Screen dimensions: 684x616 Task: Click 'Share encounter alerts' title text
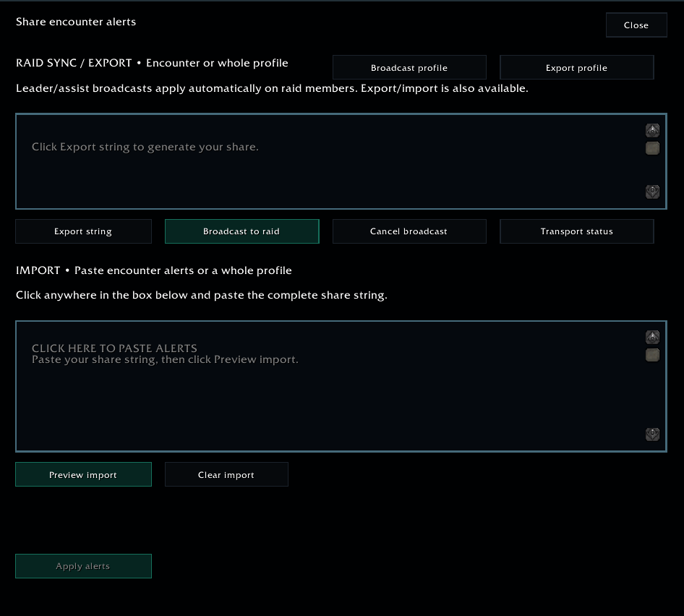76,22
